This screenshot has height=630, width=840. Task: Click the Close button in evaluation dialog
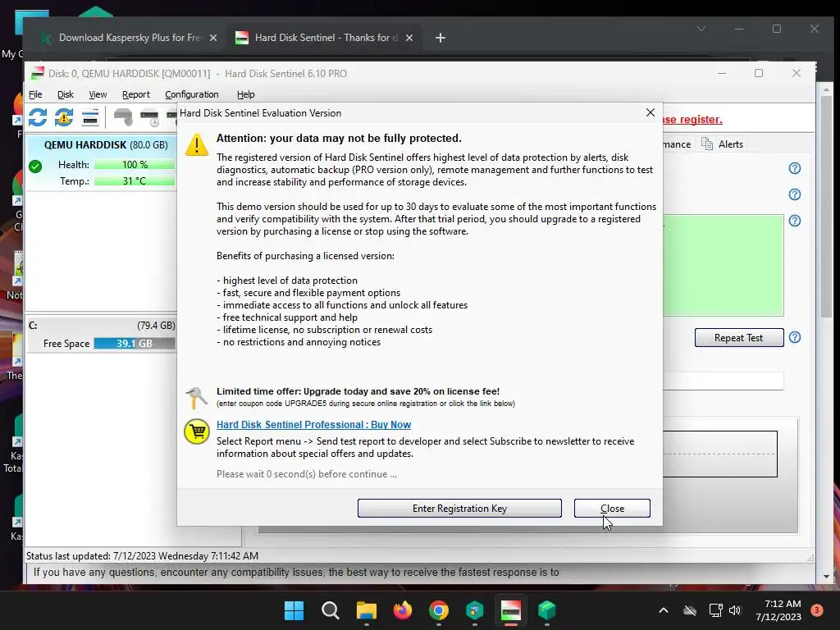(612, 509)
